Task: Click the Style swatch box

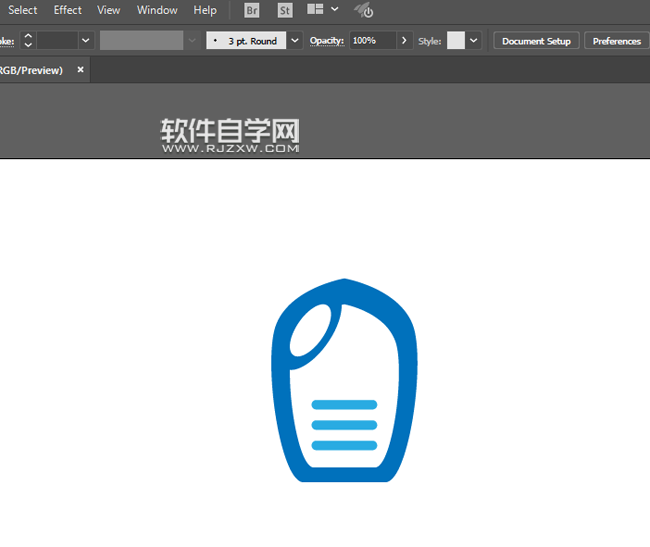Action: pos(456,41)
